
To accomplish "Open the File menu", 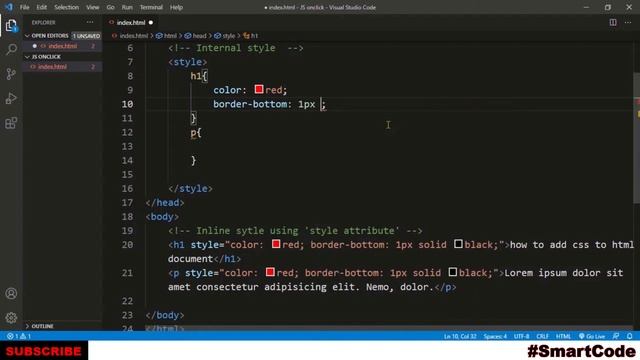I will click(24, 7).
